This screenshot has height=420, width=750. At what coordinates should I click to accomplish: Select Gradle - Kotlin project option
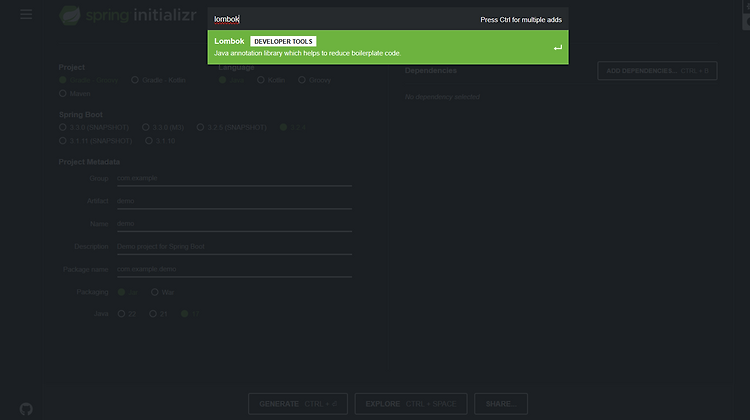click(x=159, y=80)
